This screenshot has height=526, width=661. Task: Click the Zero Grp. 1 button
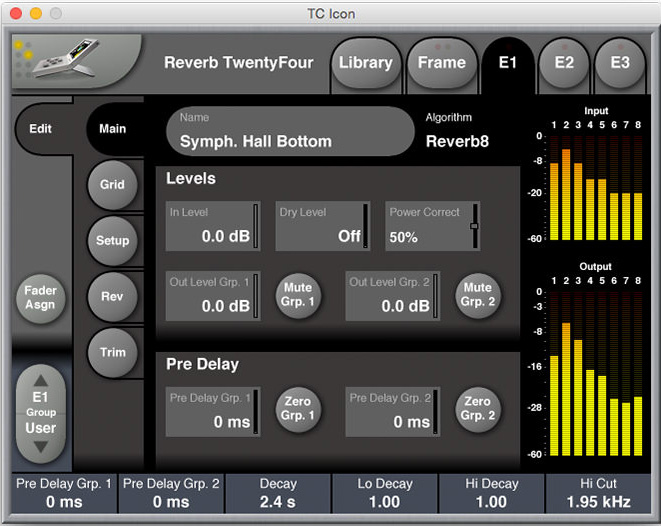(298, 409)
